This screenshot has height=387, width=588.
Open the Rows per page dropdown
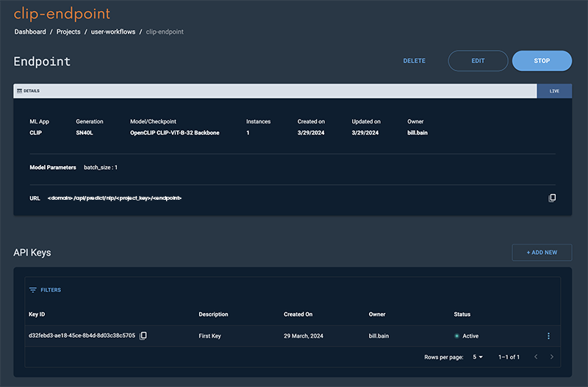point(476,357)
